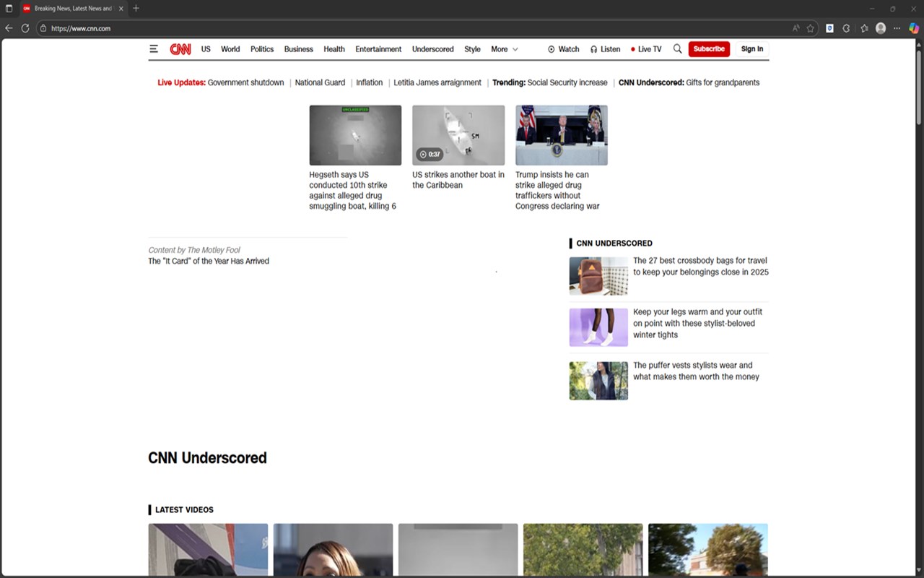Read the stylist-beloved winter tights article

click(x=698, y=324)
